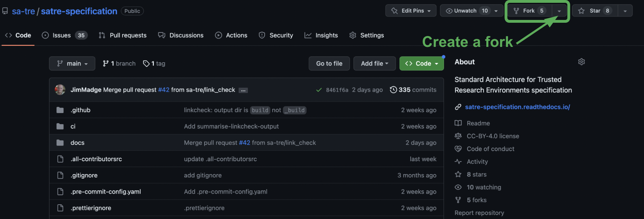Screen dimensions: 644x219
Task: Open commit hash 8461f6a
Action: click(x=337, y=90)
